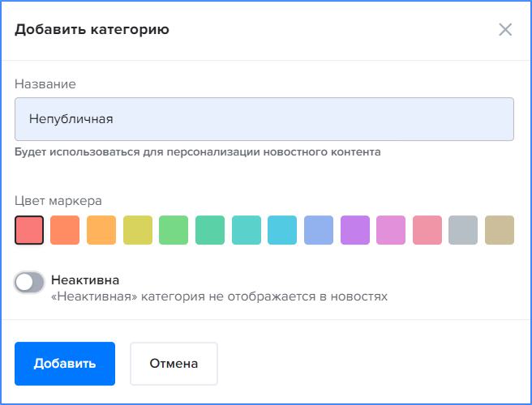Choose the periwinkle blue marker color
Screen dimensions: 532x405
pyautogui.click(x=319, y=230)
